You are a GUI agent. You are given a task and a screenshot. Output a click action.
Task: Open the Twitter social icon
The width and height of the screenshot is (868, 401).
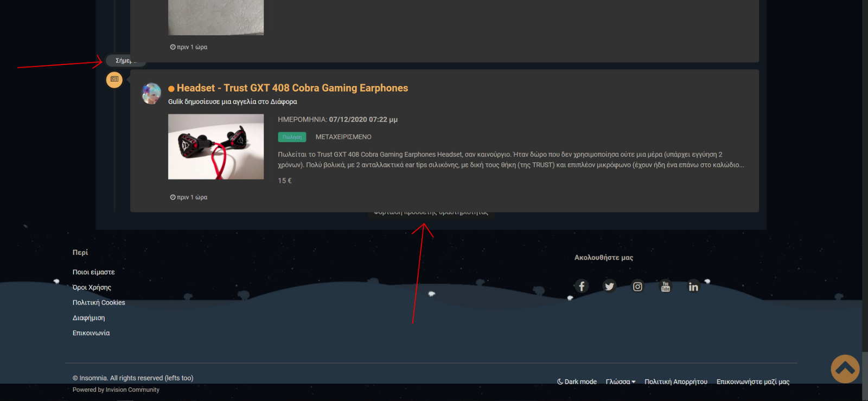tap(610, 286)
